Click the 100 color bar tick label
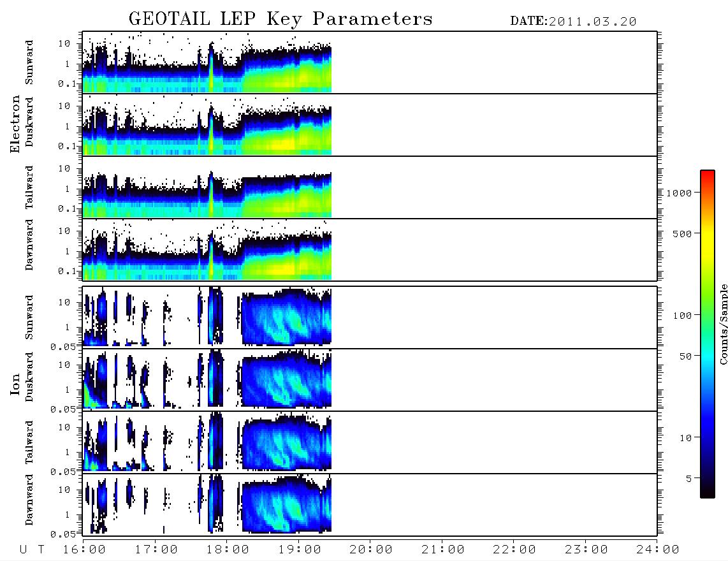728x561 pixels. point(683,316)
